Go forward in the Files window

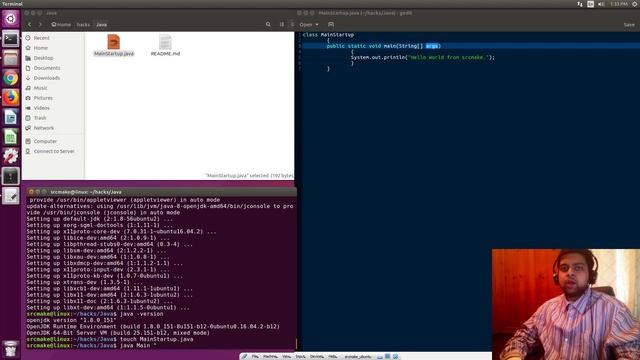40,24
